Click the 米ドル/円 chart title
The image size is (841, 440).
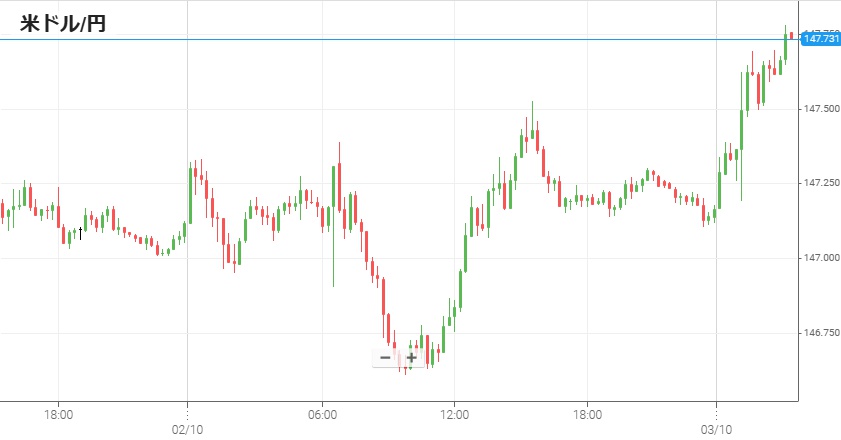(x=63, y=23)
